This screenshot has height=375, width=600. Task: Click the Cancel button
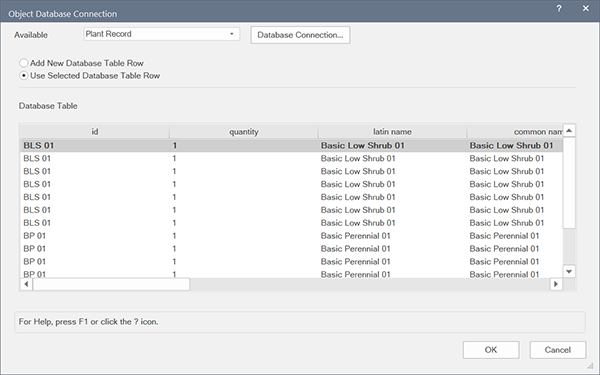point(558,350)
